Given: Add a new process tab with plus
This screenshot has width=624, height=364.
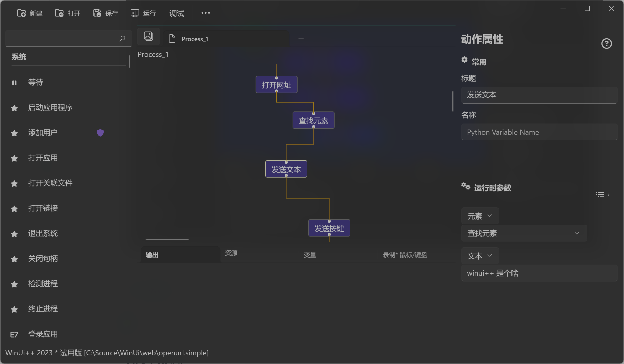Looking at the screenshot, I should click(x=301, y=39).
